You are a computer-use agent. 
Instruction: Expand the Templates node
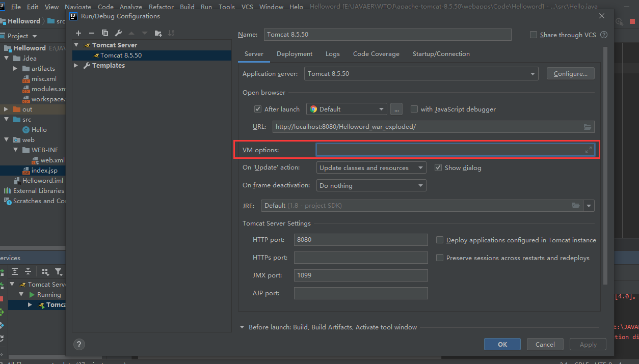pyautogui.click(x=76, y=66)
